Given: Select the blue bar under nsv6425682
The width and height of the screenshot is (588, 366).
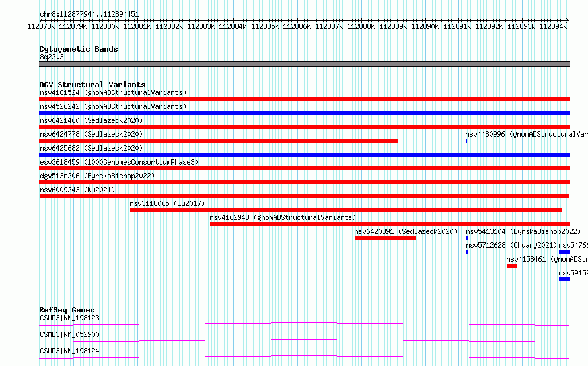Looking at the screenshot, I should tap(304, 155).
